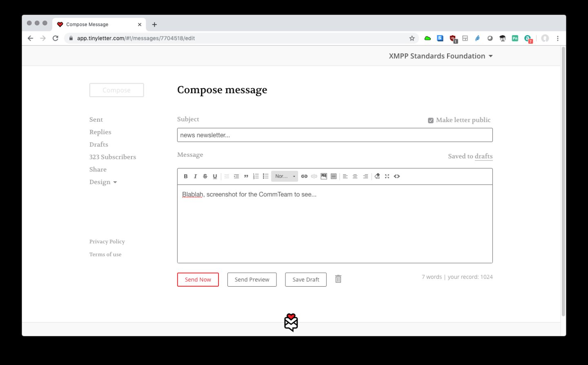Apply strikethrough formatting
The height and width of the screenshot is (365, 588).
pos(205,176)
